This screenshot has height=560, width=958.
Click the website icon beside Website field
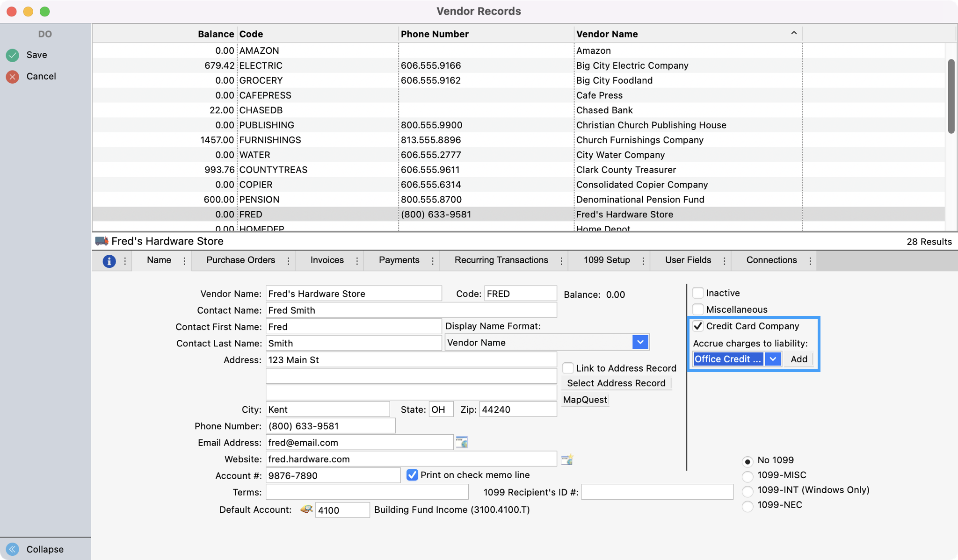pos(567,459)
